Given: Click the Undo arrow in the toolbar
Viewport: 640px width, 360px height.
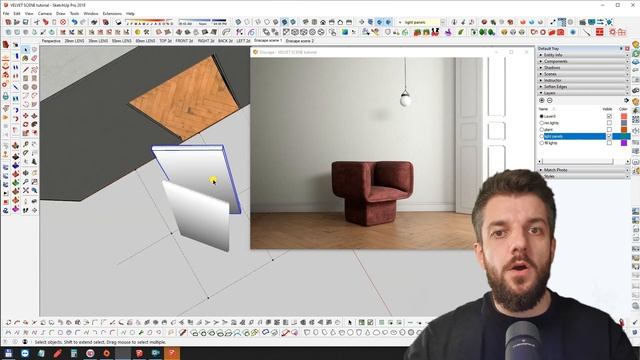Looking at the screenshot, I should coord(74,22).
